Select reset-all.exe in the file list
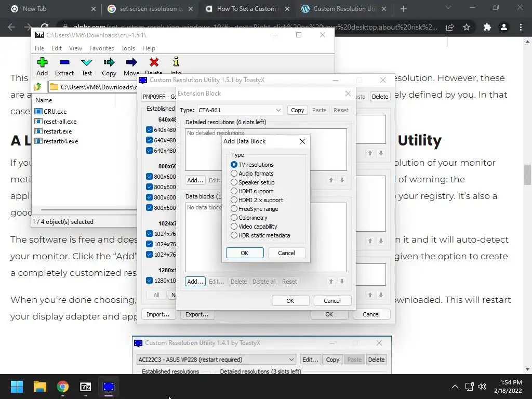Screen dimensions: 532x399 pyautogui.click(x=56, y=121)
